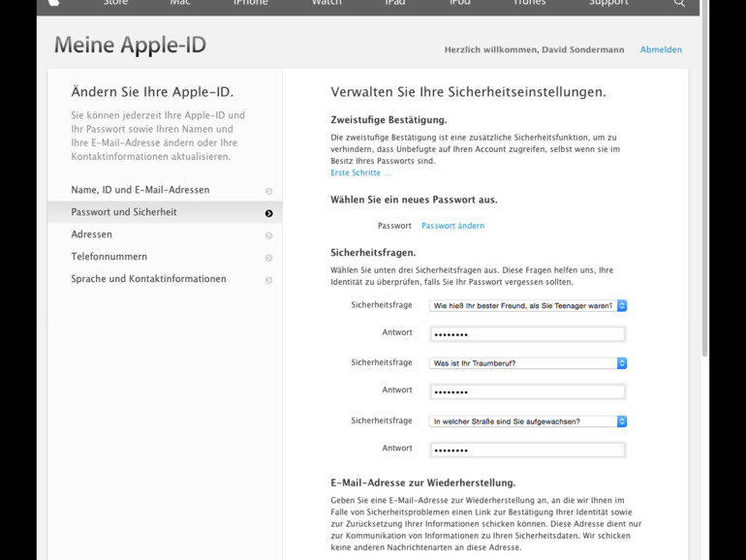
Task: Open the iTunes navigation item
Action: click(x=529, y=2)
